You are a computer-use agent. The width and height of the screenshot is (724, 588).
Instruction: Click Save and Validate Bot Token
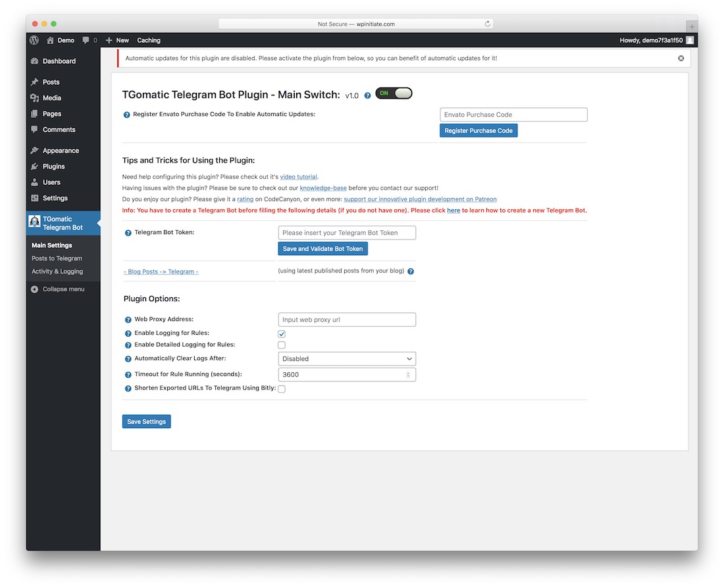click(323, 249)
